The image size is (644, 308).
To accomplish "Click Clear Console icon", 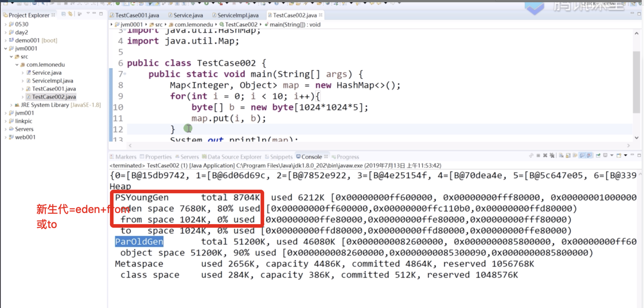I will tap(561, 156).
